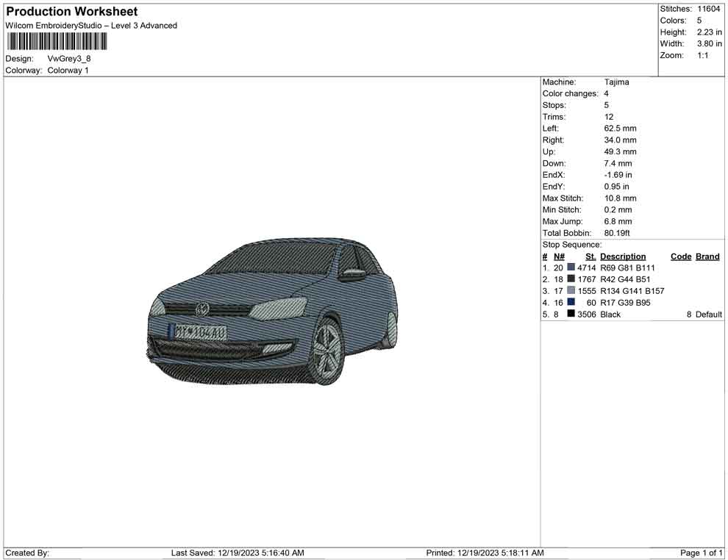Sort by the Description column header
The width and height of the screenshot is (728, 560).
[x=623, y=256]
